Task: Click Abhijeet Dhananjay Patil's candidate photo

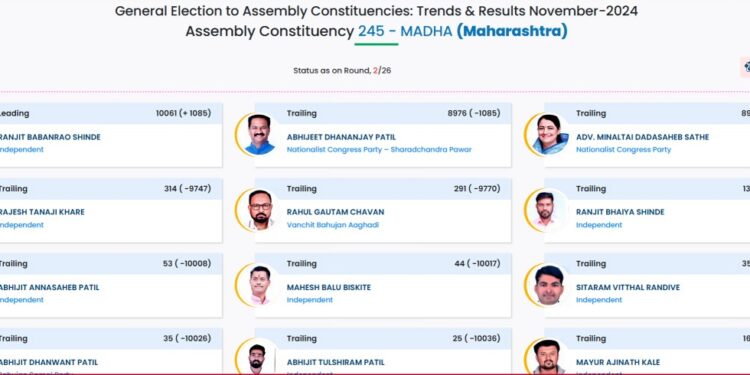Action: (x=260, y=135)
